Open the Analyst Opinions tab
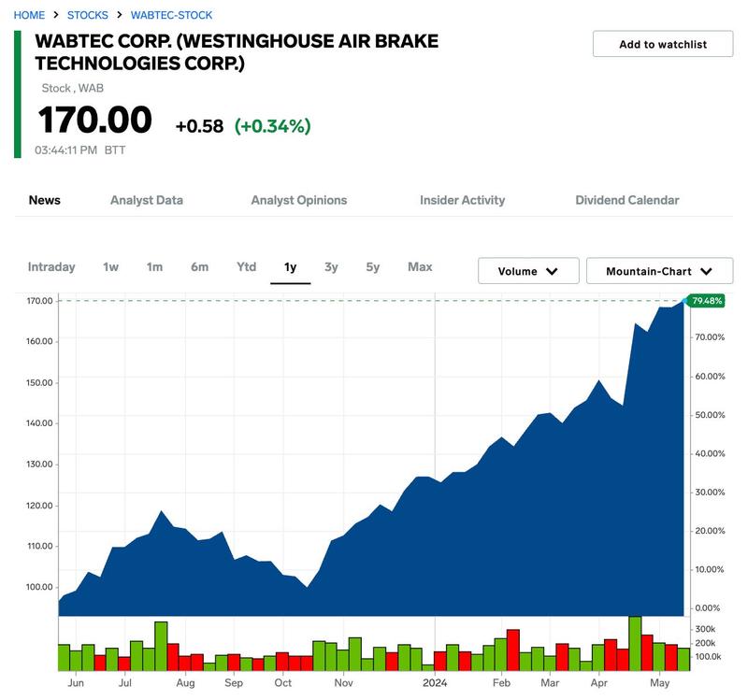 click(x=299, y=200)
